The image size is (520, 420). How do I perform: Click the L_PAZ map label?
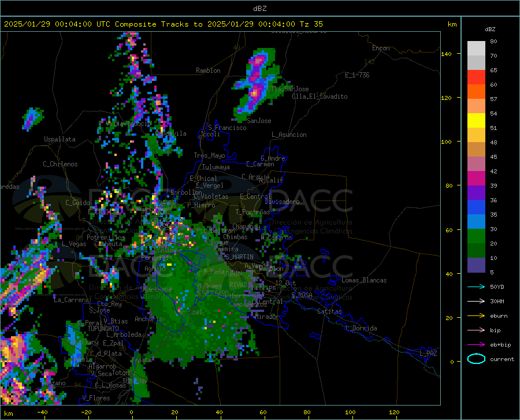click(429, 354)
